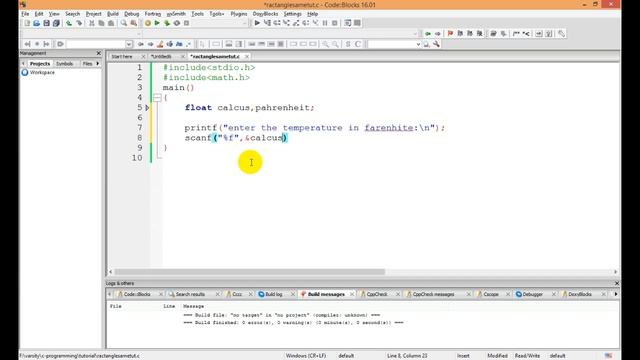Viewport: 640px width, 360px height.
Task: Click the Cut scissors icon
Action: [x=92, y=23]
